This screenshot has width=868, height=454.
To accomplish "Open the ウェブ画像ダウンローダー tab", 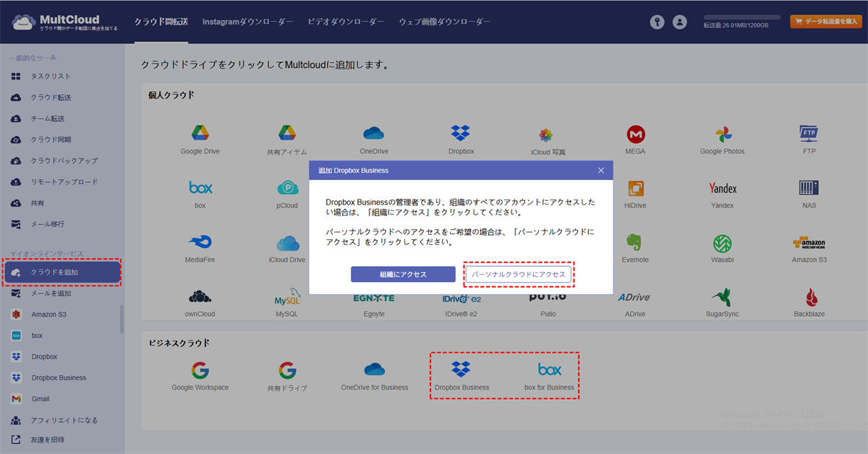I will coord(445,22).
